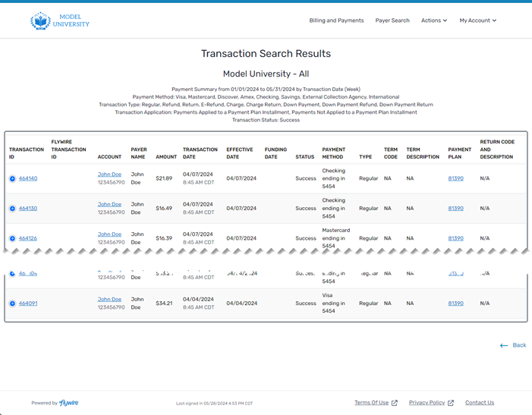
Task: Click the Payment Method column header
Action: 333,153
